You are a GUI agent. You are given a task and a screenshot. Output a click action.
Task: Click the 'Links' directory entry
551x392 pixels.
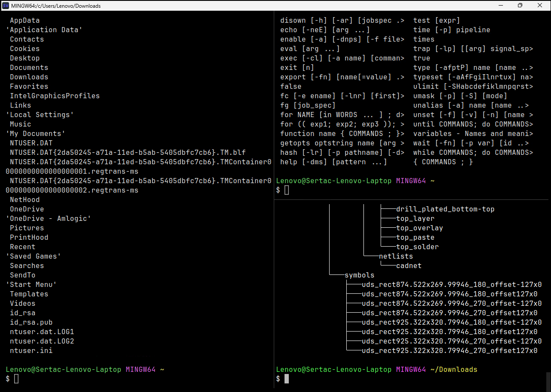21,106
